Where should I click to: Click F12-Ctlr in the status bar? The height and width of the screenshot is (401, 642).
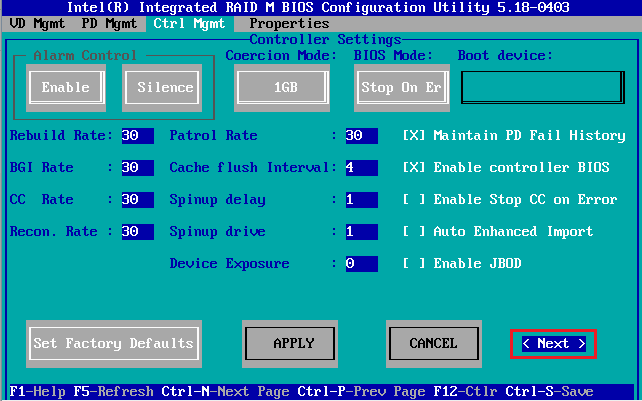[466, 392]
